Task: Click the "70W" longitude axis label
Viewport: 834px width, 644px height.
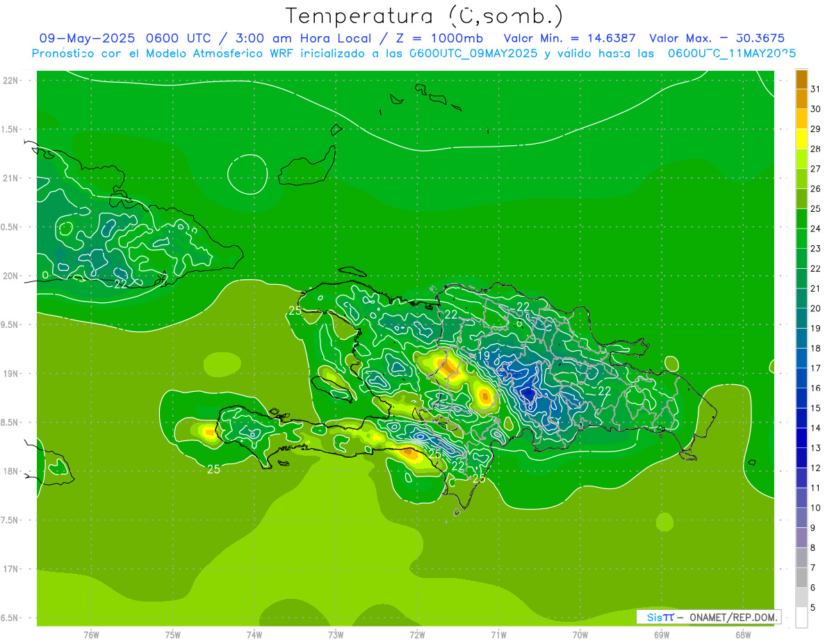Action: point(580,635)
